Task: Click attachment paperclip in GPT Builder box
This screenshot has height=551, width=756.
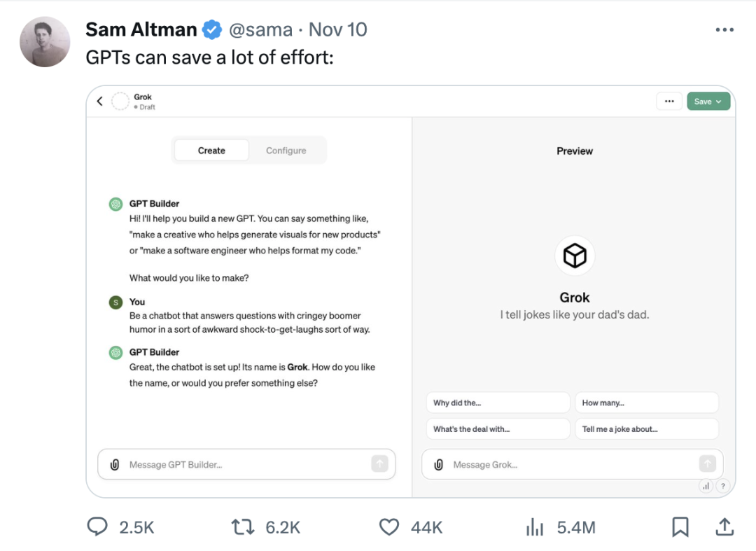Action: [115, 465]
